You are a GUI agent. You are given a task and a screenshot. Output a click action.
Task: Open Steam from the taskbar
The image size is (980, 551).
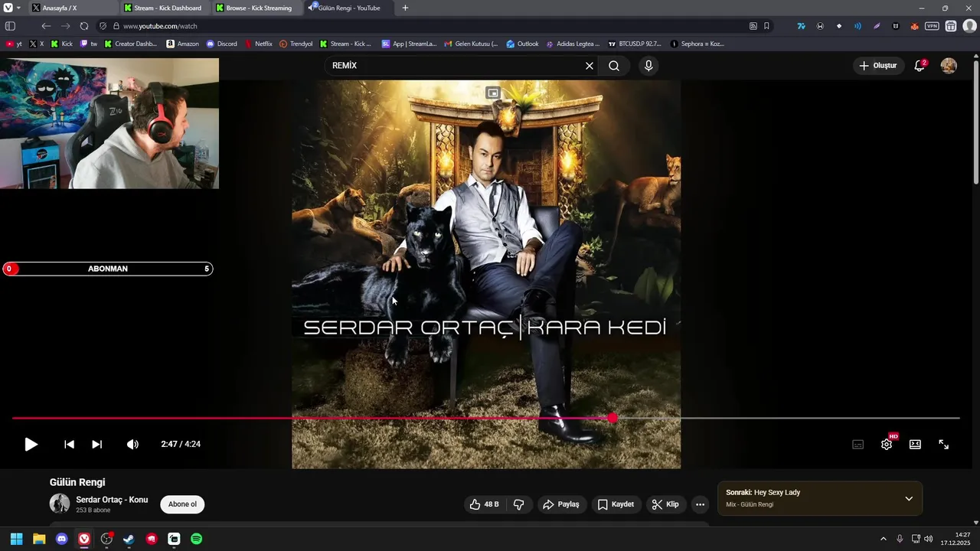point(129,539)
